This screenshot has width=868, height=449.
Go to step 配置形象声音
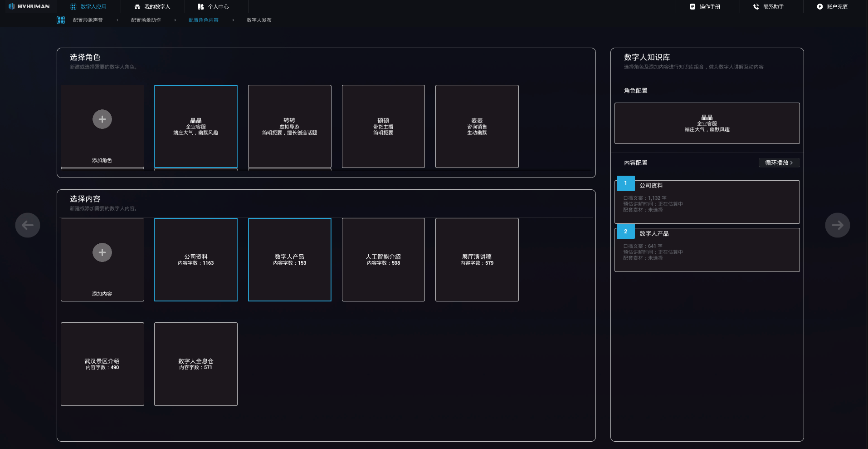(88, 20)
